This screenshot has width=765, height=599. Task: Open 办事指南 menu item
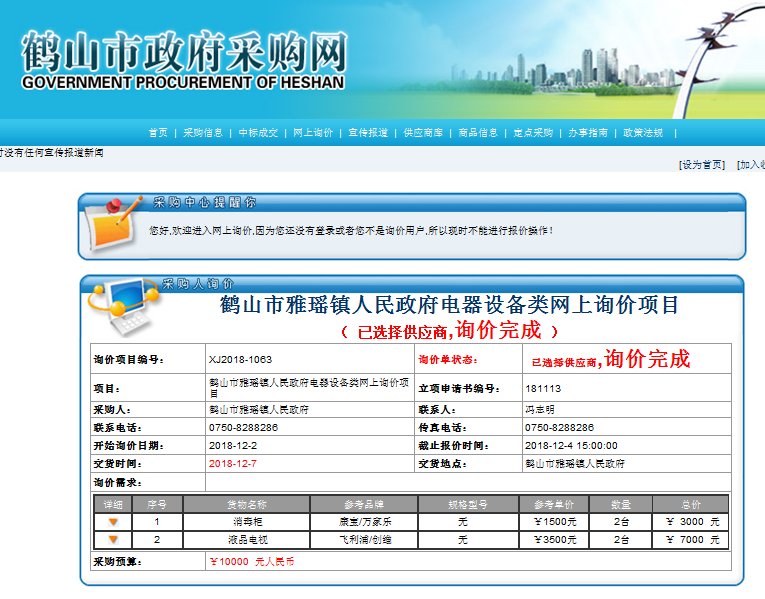[588, 133]
